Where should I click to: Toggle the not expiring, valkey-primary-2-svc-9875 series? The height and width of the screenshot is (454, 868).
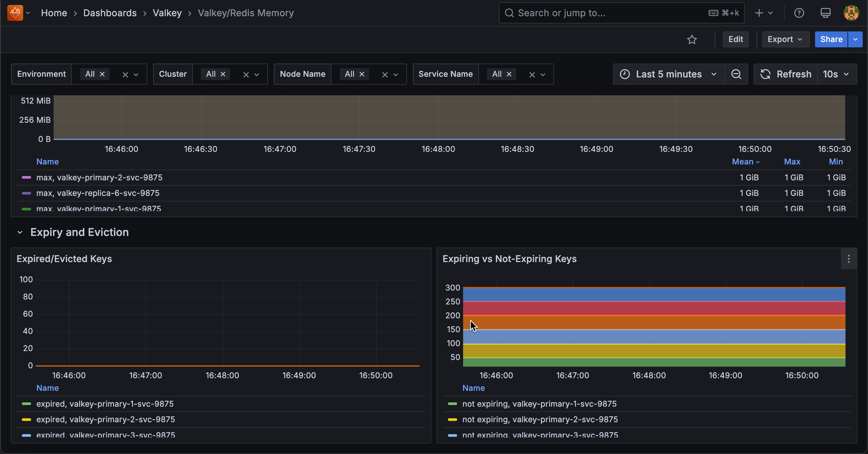pyautogui.click(x=540, y=419)
